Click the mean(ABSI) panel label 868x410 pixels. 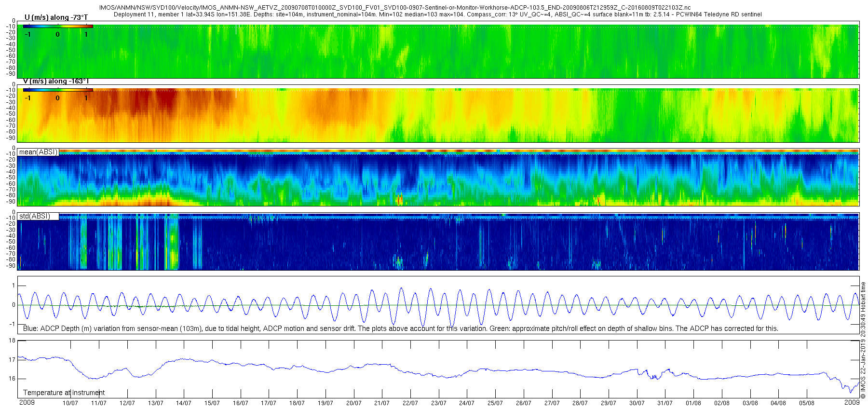tap(38, 152)
